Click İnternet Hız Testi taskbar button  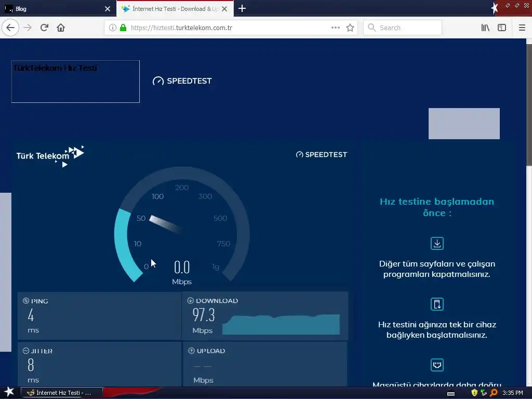[x=62, y=393]
